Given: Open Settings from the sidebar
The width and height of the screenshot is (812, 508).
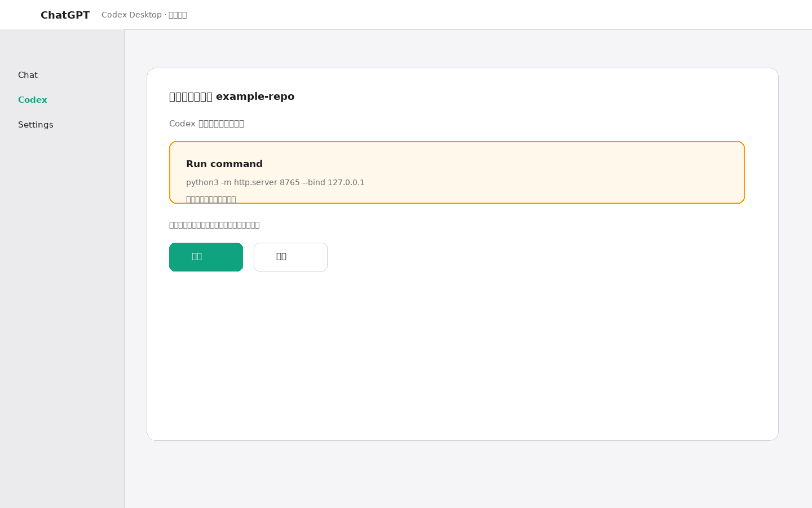Looking at the screenshot, I should coord(36,125).
